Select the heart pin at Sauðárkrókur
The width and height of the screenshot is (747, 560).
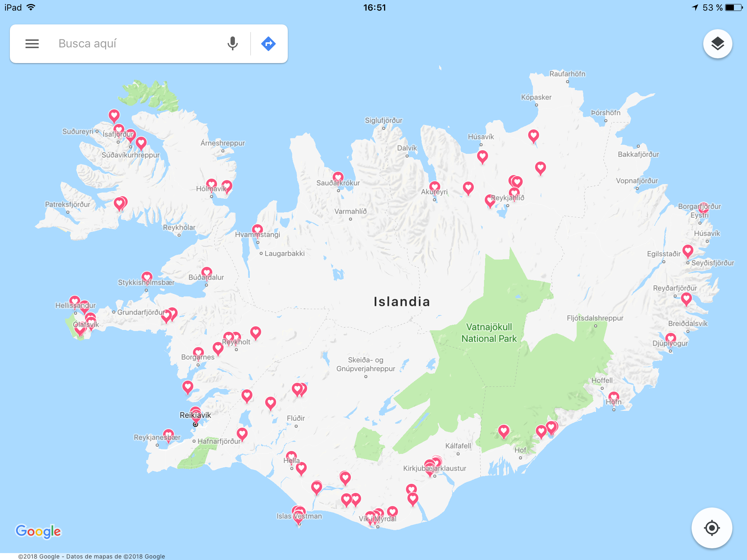coord(338,178)
